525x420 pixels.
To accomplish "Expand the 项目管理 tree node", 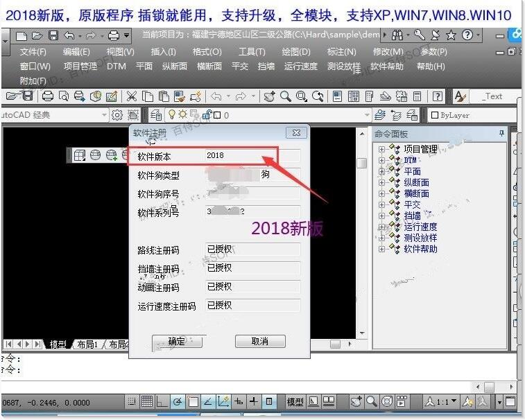I will tap(381, 149).
